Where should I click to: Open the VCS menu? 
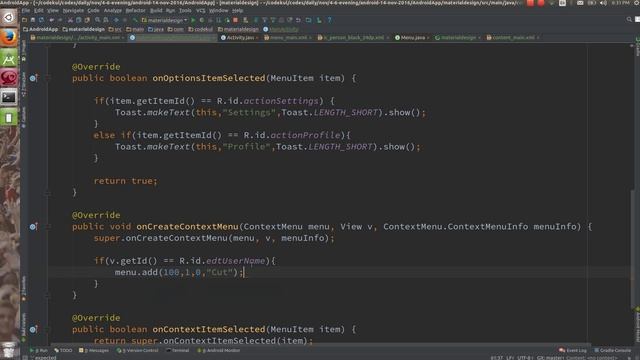tap(200, 11)
